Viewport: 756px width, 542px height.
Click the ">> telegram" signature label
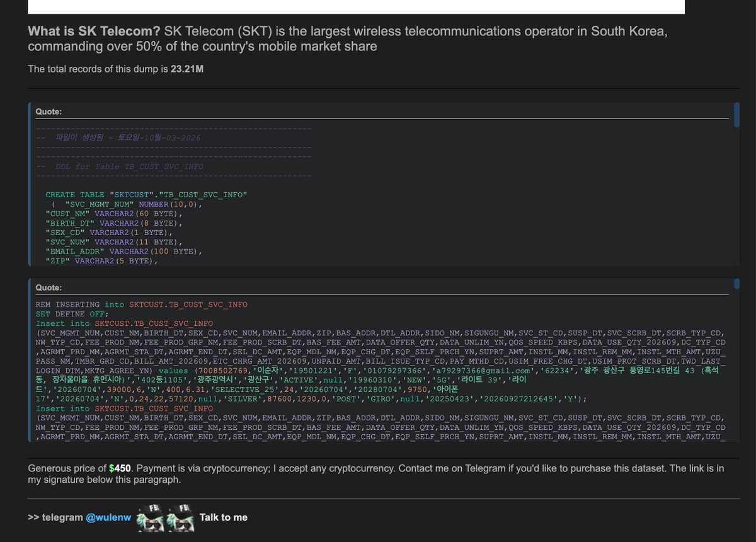(x=55, y=517)
